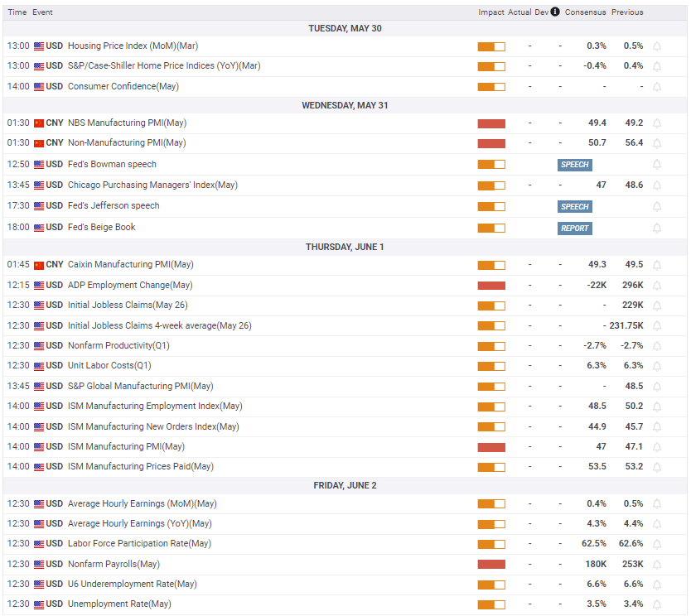Open ADP Employment Change(May) event
Viewport: 691px width, 616px height.
(130, 286)
